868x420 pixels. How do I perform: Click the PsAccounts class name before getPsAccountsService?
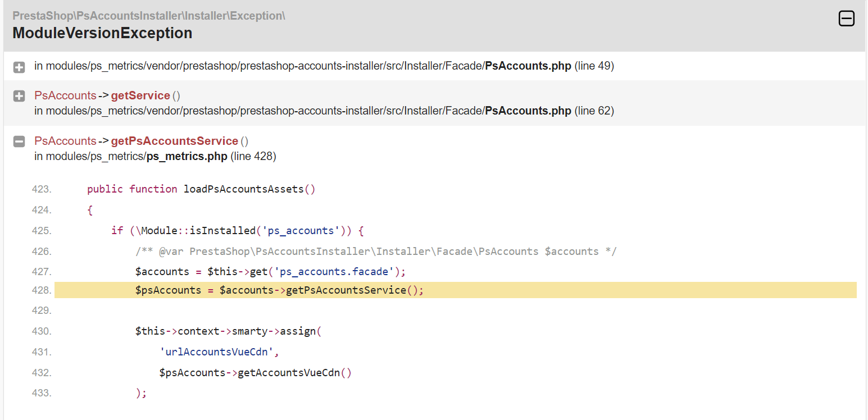click(x=65, y=141)
